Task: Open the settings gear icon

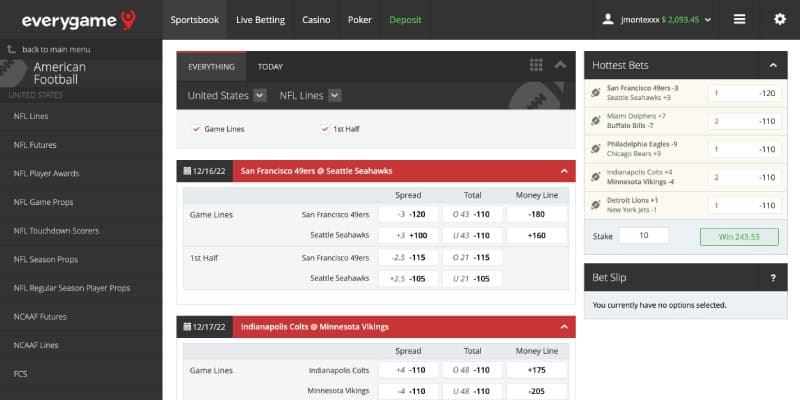Action: point(780,19)
